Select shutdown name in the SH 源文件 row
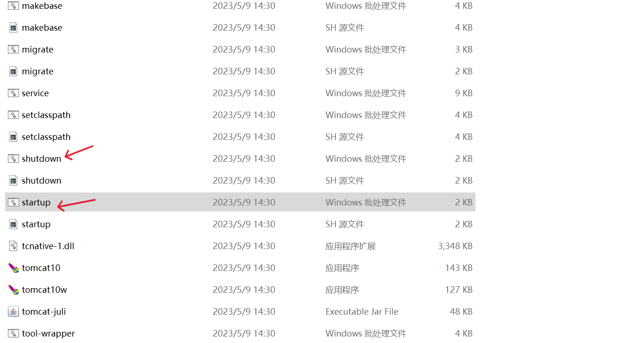The width and height of the screenshot is (644, 343). pyautogui.click(x=41, y=181)
